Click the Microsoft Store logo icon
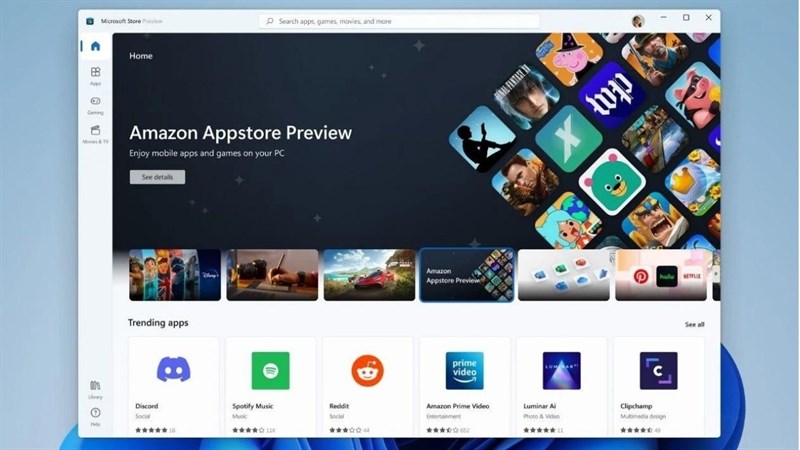The image size is (800, 450). (x=90, y=21)
